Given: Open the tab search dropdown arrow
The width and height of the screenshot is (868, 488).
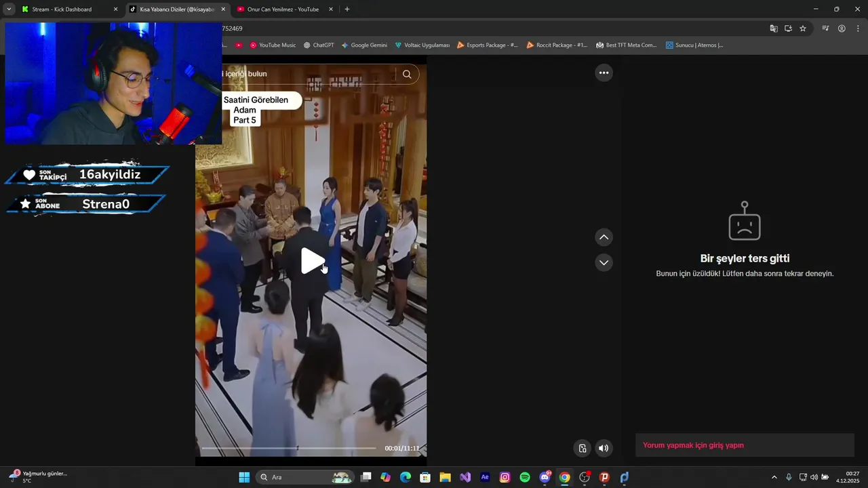Looking at the screenshot, I should (x=9, y=9).
